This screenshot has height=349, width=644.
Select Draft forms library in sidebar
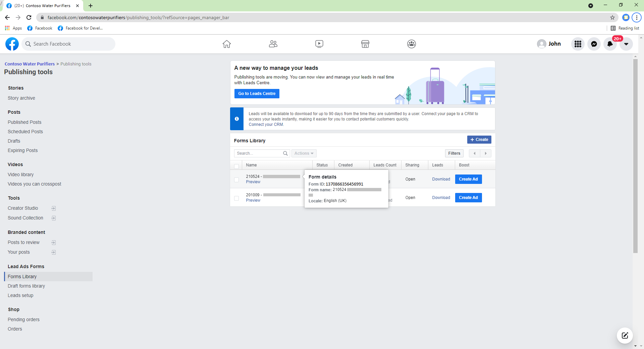coord(26,286)
